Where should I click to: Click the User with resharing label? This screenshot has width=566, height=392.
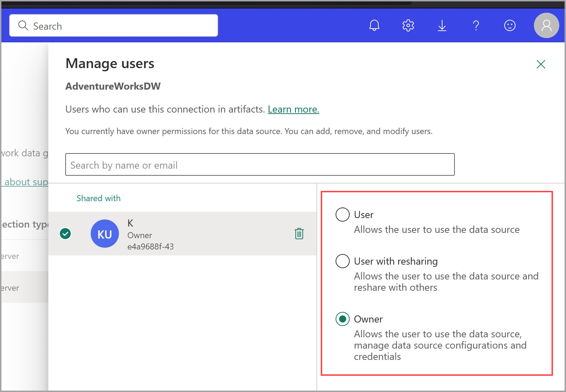pos(396,261)
